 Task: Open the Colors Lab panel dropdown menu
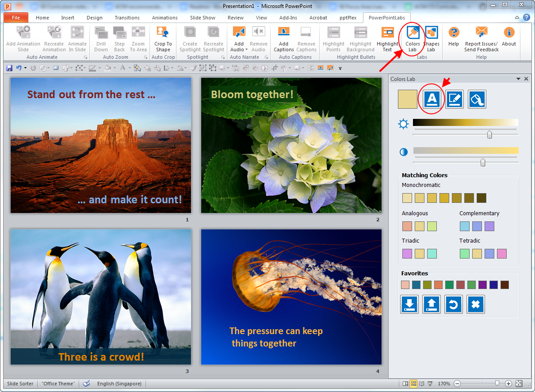pos(518,79)
